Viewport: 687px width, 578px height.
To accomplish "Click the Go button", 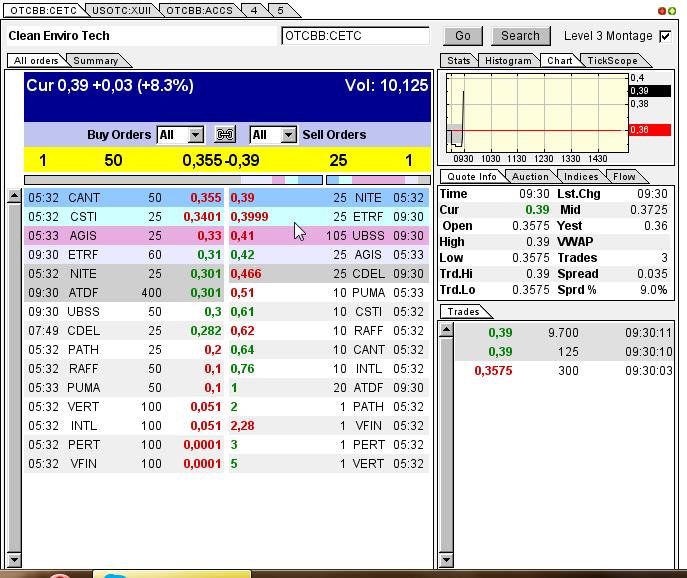I will pos(463,36).
